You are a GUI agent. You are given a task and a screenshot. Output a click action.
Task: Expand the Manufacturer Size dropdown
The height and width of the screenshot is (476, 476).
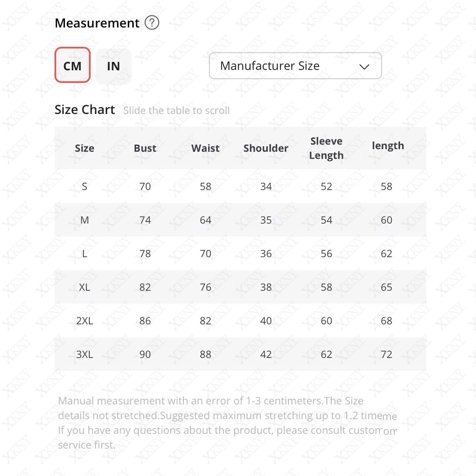[295, 66]
